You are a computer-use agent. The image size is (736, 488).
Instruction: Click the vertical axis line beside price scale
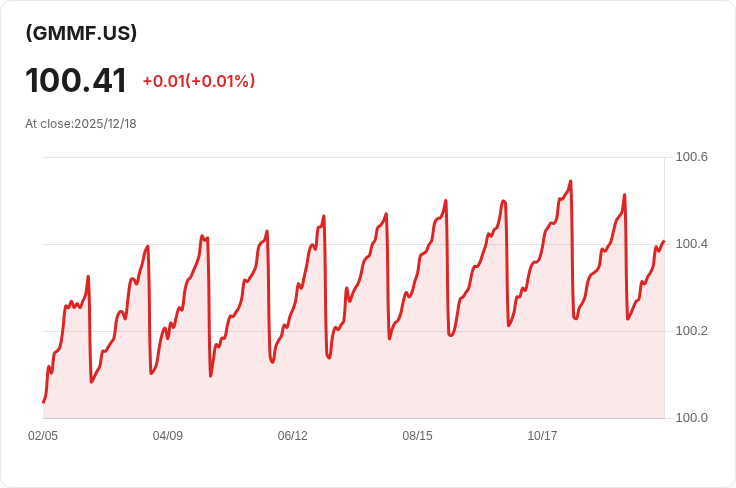(664, 300)
